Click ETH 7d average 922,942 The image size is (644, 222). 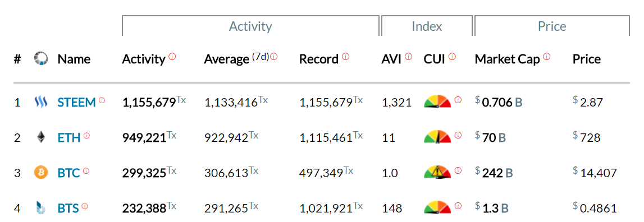coord(226,137)
